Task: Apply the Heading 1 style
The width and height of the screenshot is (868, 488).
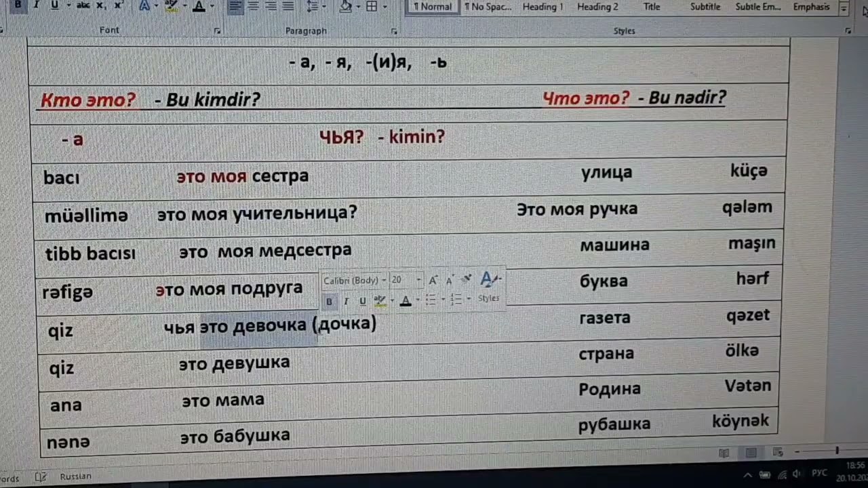Action: [542, 7]
